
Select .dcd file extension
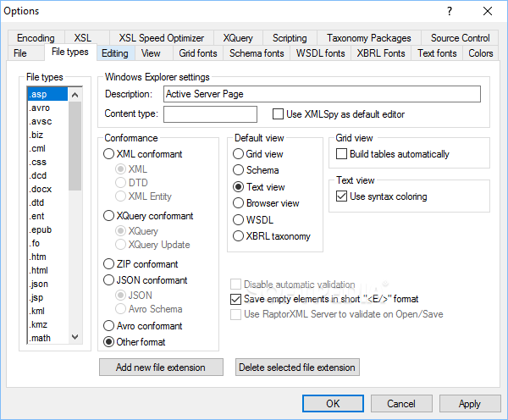pyautogui.click(x=47, y=175)
